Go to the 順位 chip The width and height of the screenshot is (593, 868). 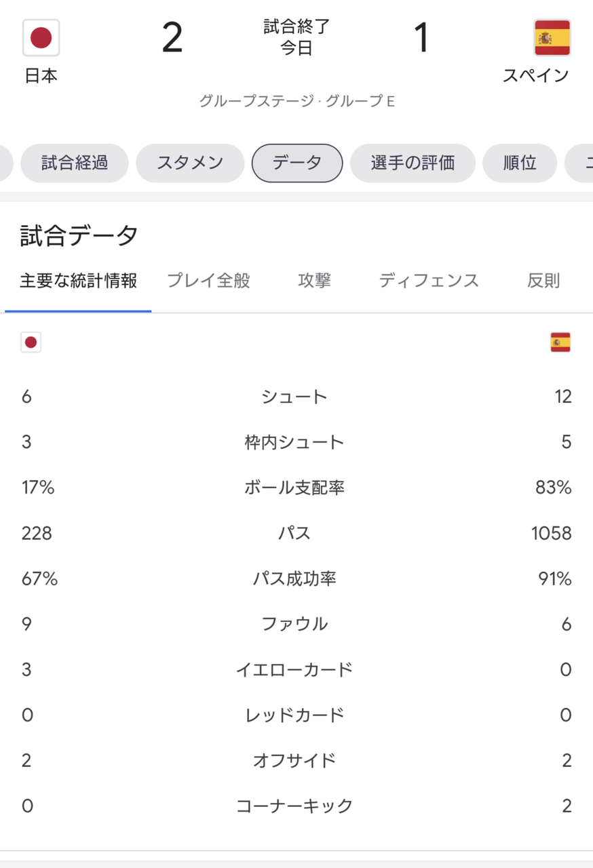(520, 163)
